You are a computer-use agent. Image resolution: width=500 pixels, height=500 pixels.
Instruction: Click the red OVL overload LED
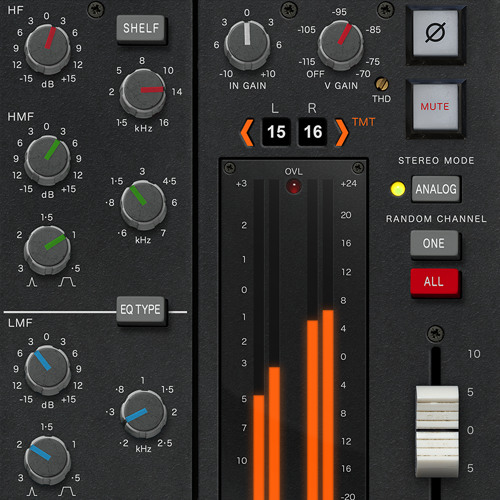[294, 186]
